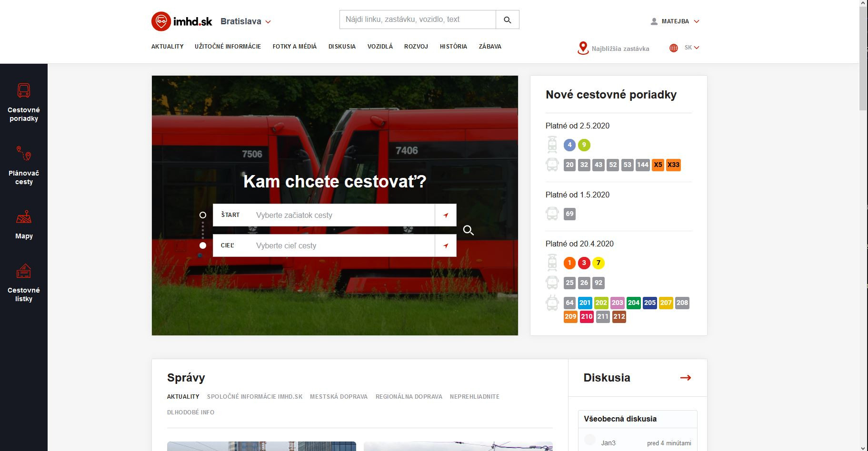
Task: Expand the SK language selector
Action: coord(685,48)
